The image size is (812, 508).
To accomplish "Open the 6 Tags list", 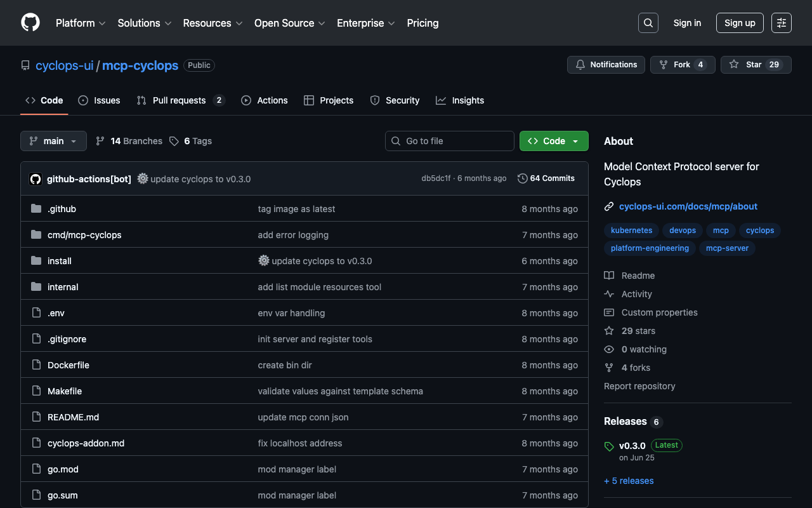I will tap(191, 141).
